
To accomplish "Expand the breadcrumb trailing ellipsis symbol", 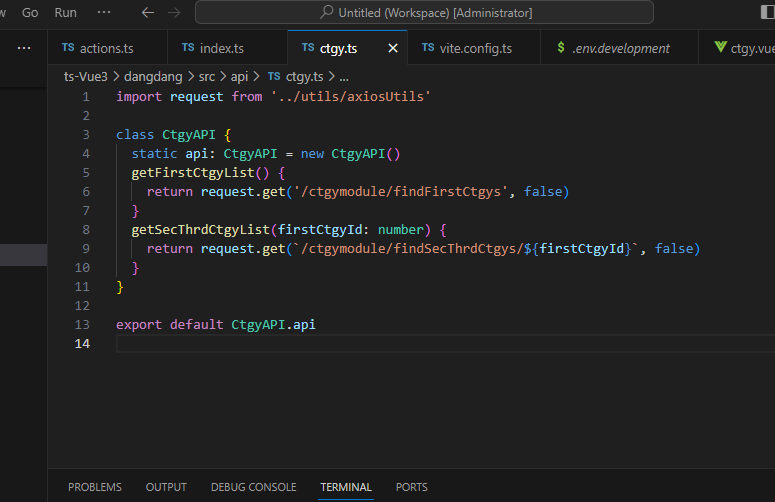I will click(x=344, y=76).
